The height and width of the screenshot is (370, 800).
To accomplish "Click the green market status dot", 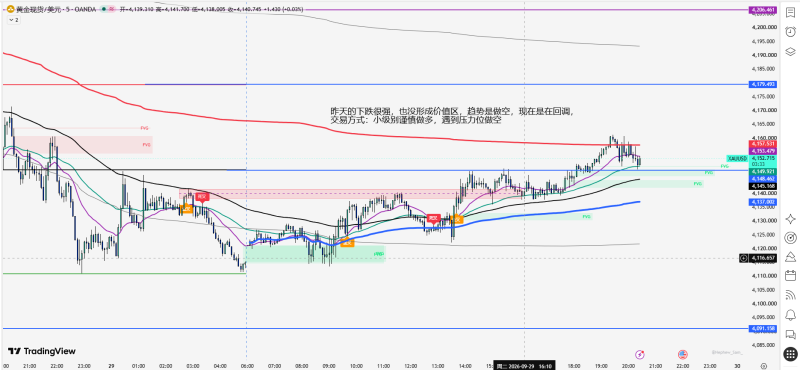I will pos(104,9).
